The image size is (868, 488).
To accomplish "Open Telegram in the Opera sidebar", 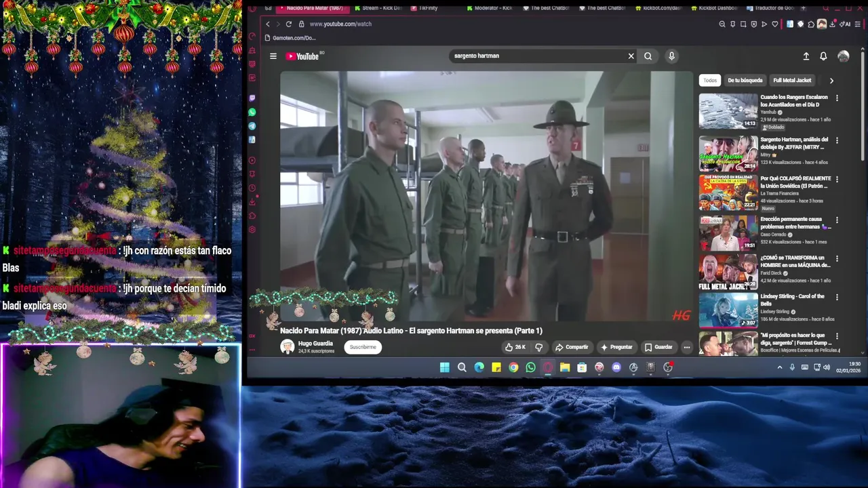I will (252, 126).
